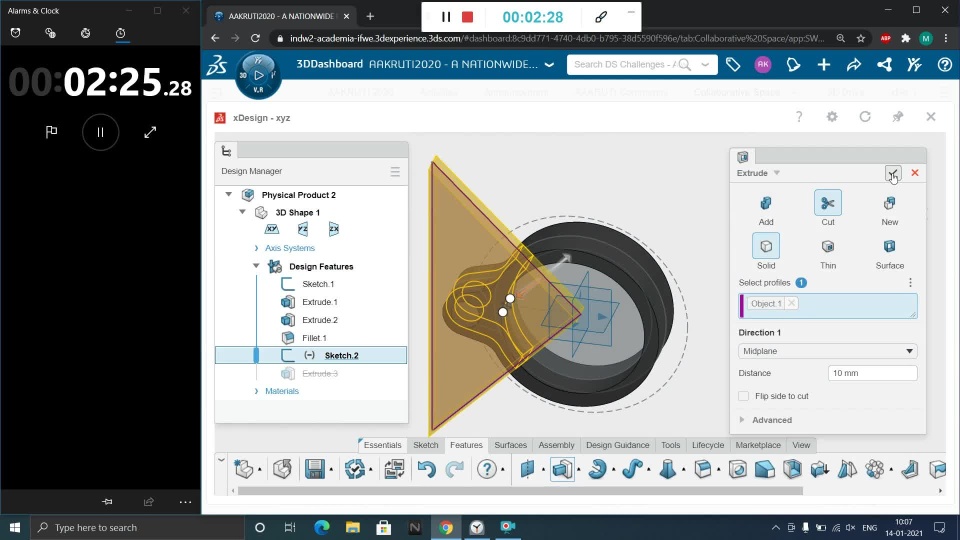Expand the Advanced section

tap(742, 420)
